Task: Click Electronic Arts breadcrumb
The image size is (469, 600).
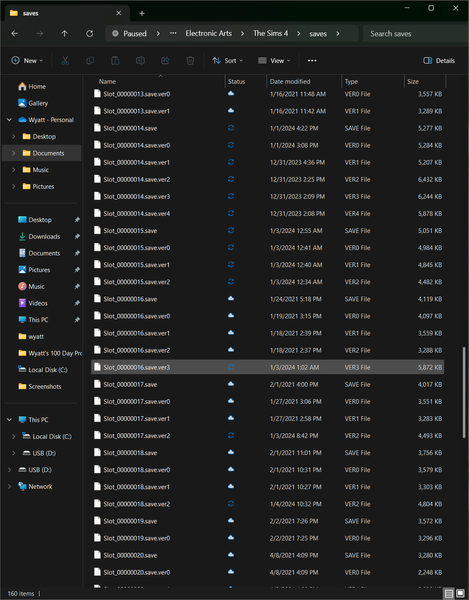Action: [208, 34]
